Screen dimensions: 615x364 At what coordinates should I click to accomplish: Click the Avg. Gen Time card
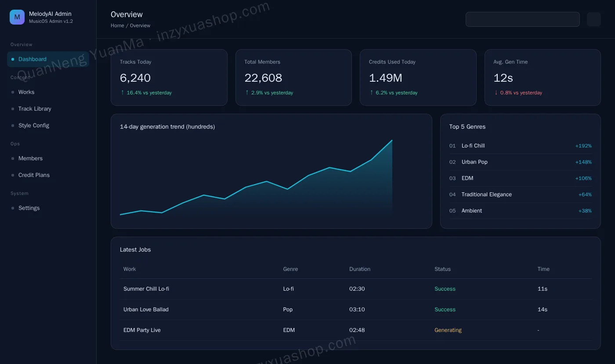coord(543,77)
